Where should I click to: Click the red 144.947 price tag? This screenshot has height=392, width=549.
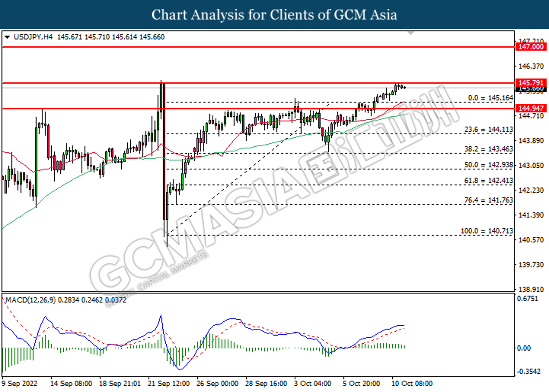point(531,108)
